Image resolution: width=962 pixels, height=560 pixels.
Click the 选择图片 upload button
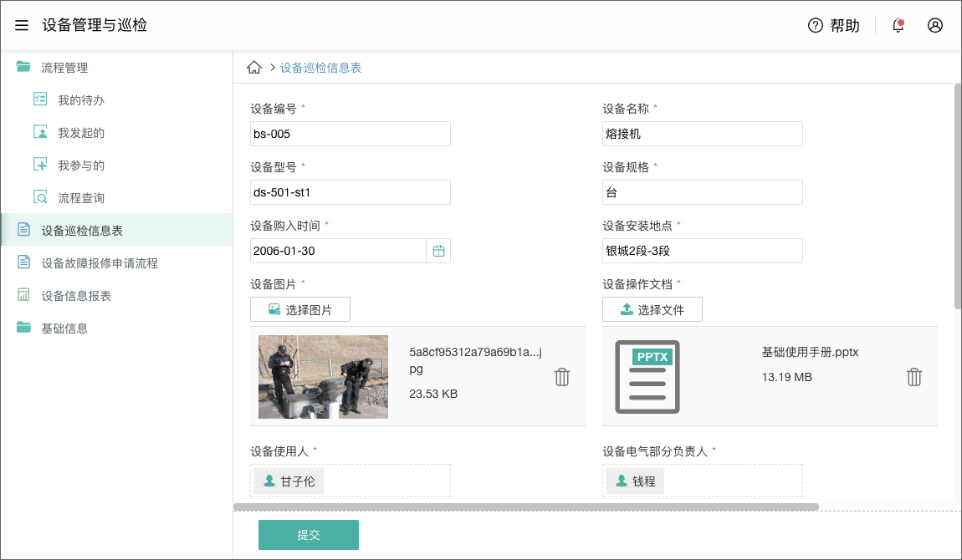pyautogui.click(x=300, y=309)
